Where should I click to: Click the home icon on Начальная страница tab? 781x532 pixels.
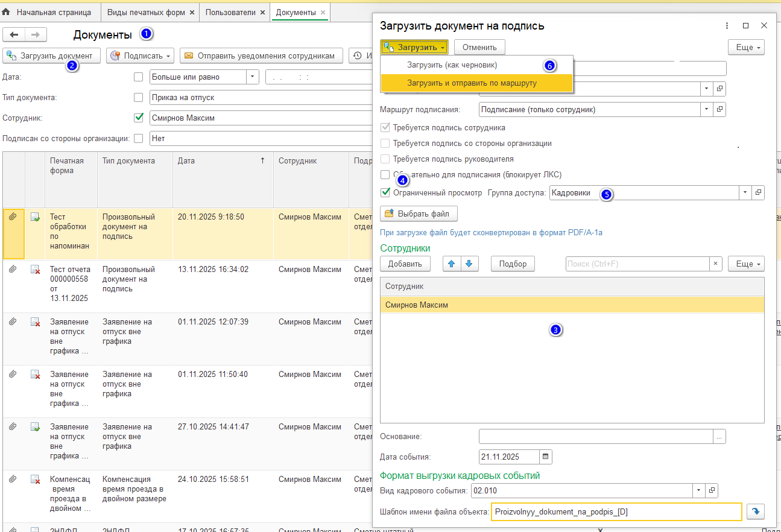(x=7, y=12)
